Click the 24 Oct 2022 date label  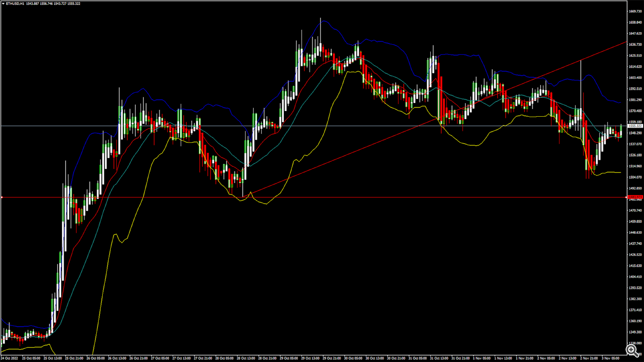[x=9, y=358]
